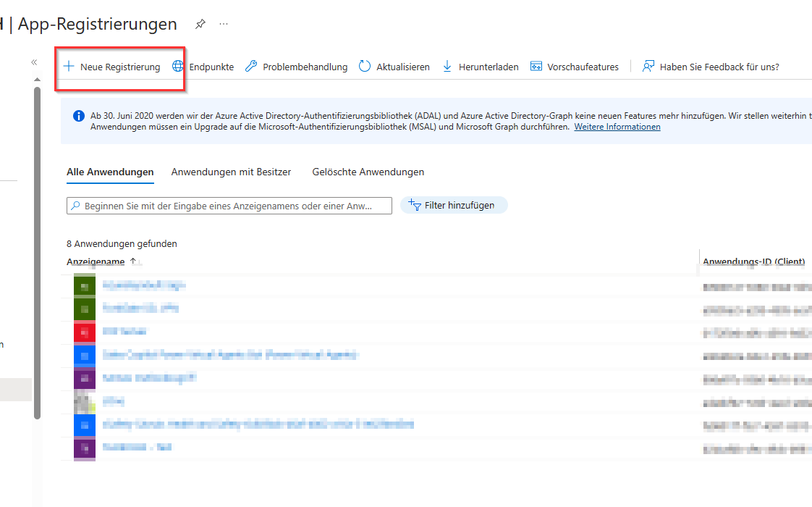Click the Anwendungs-ID (Client) column header

tap(754, 261)
